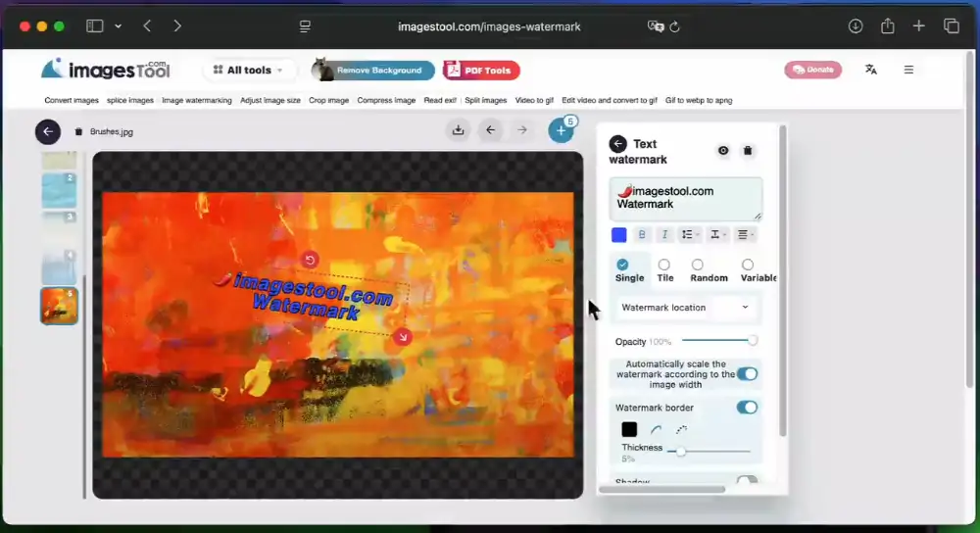
Task: Click the download image icon above the canvas
Action: 458,130
